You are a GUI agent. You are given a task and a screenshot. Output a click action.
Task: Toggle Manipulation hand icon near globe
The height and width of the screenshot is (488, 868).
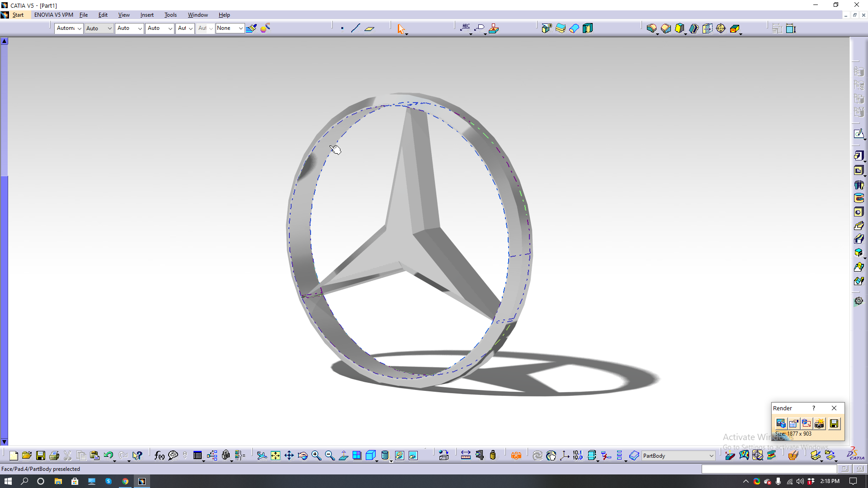tap(551, 455)
